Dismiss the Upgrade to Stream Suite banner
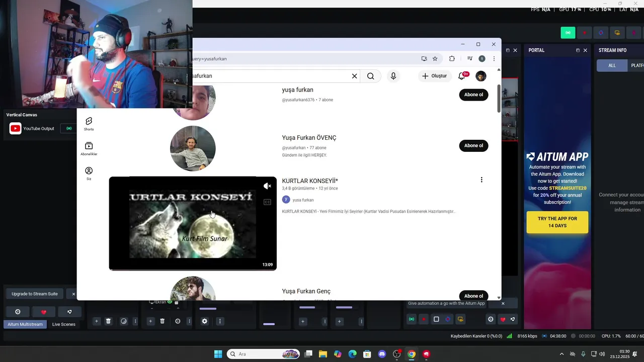The height and width of the screenshot is (362, 644). click(x=73, y=294)
